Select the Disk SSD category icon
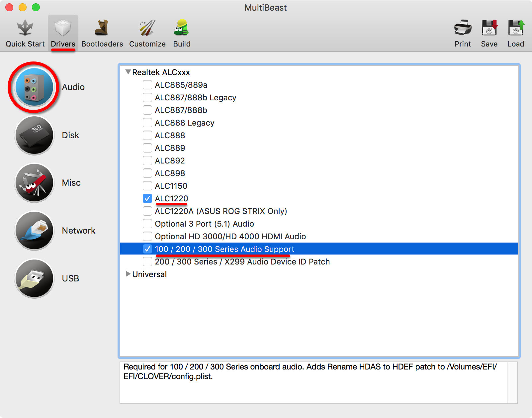This screenshot has height=418, width=532. click(34, 135)
